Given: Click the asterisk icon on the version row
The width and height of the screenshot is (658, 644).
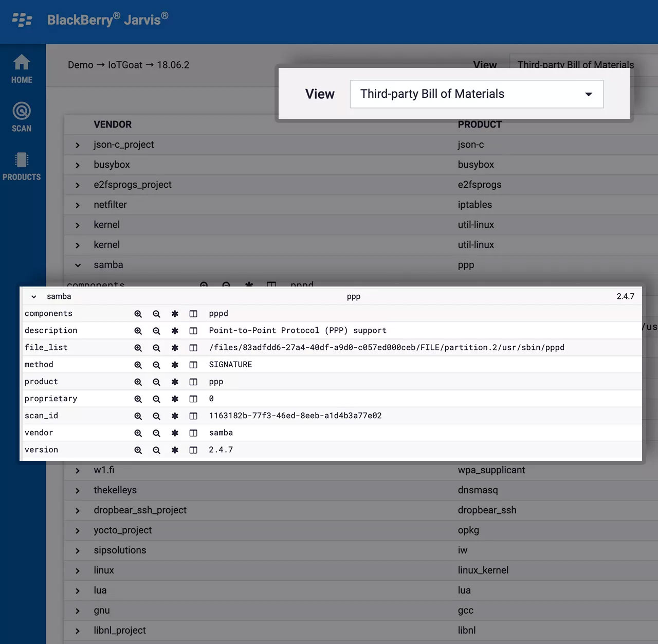Looking at the screenshot, I should coord(175,450).
